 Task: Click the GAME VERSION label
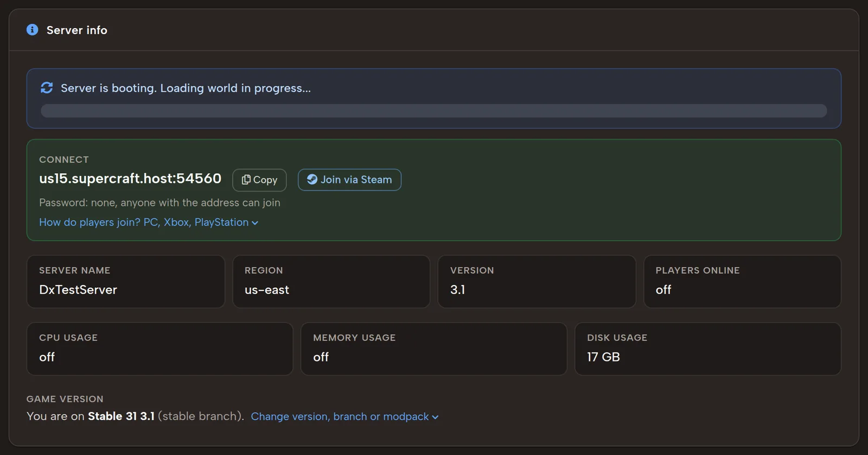coord(65,399)
